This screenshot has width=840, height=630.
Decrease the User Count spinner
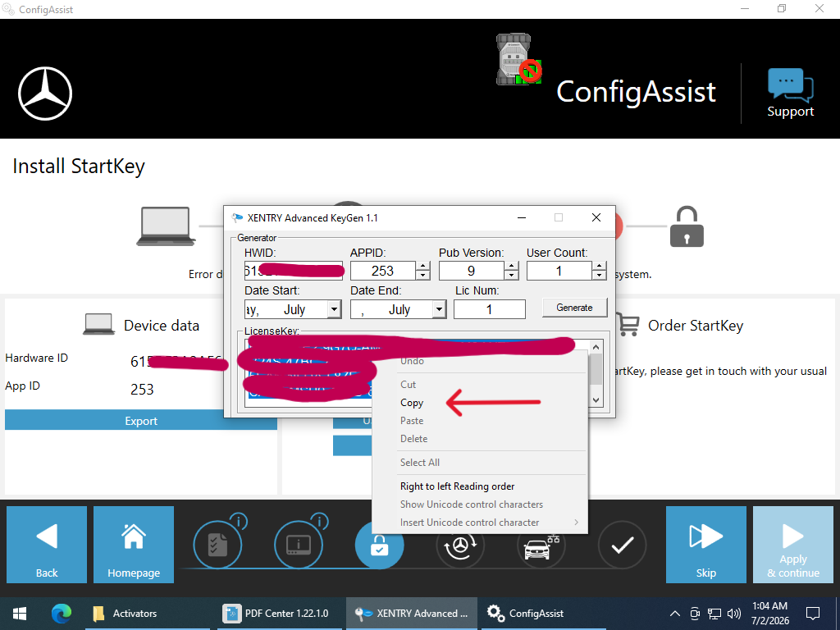[600, 276]
